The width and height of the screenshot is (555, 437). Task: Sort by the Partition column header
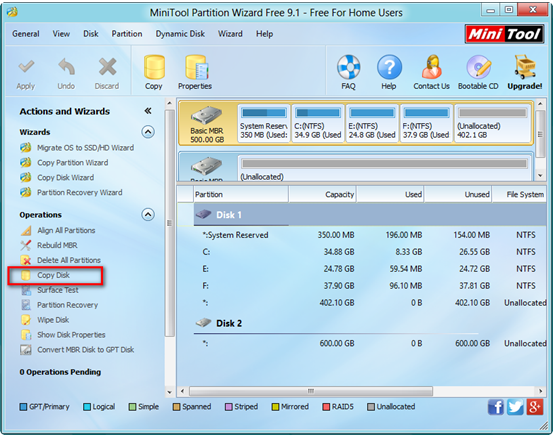241,194
